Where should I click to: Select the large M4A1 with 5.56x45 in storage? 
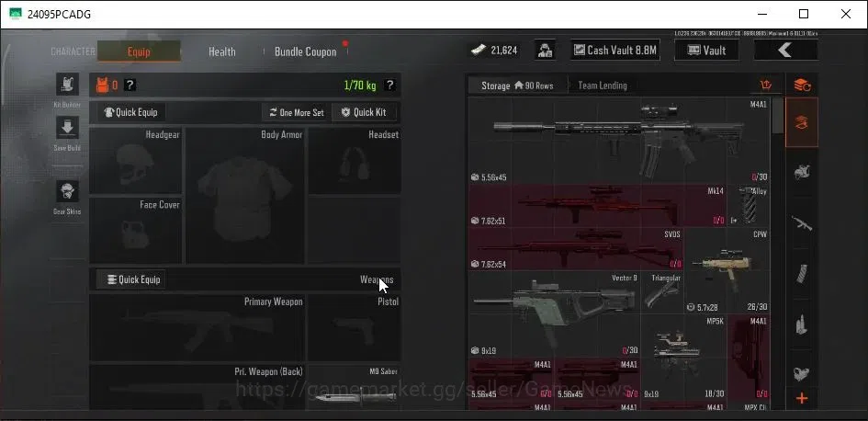pyautogui.click(x=619, y=141)
